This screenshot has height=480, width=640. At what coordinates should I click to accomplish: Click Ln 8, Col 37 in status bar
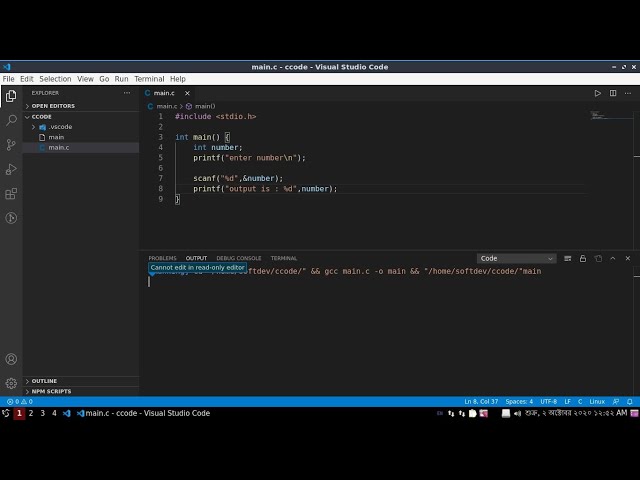pos(481,402)
